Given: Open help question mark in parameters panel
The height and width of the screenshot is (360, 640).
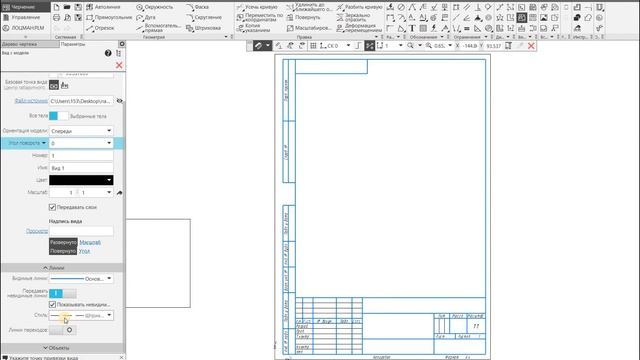Looking at the screenshot, I should point(108,53).
